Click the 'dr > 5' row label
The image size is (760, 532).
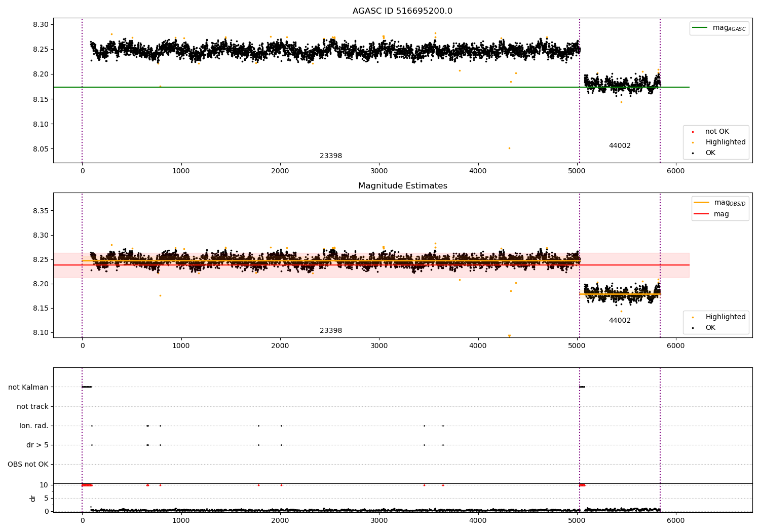pyautogui.click(x=37, y=445)
